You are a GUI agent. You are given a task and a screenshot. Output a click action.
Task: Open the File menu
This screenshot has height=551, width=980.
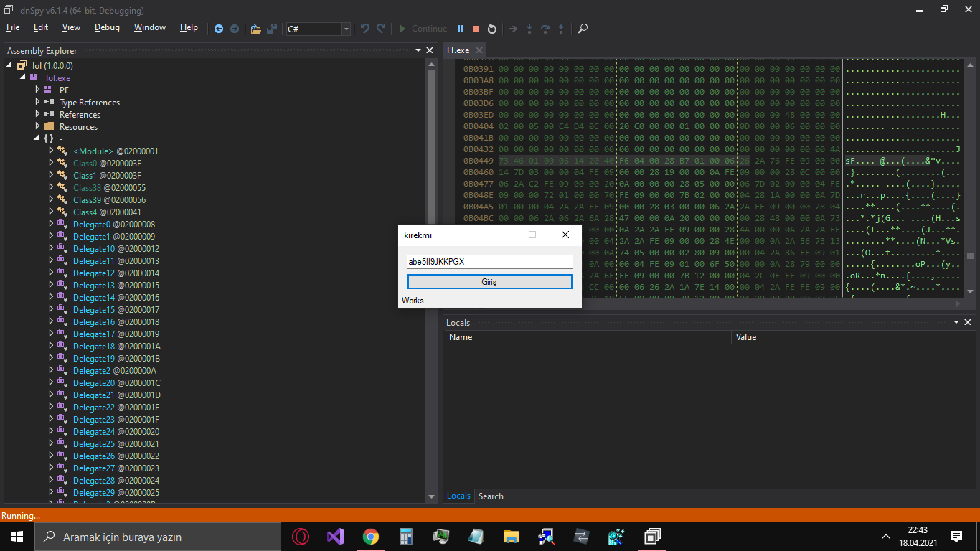point(13,27)
